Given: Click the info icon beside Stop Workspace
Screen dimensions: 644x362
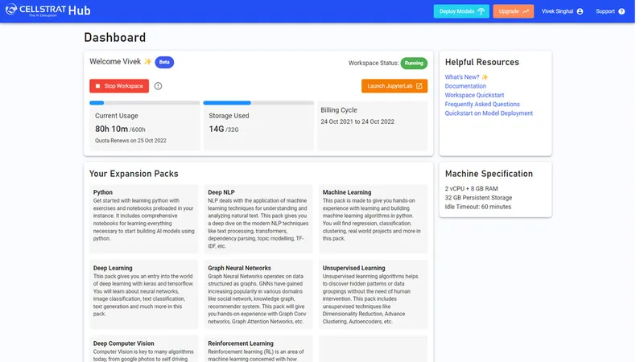Looking at the screenshot, I should [x=158, y=86].
